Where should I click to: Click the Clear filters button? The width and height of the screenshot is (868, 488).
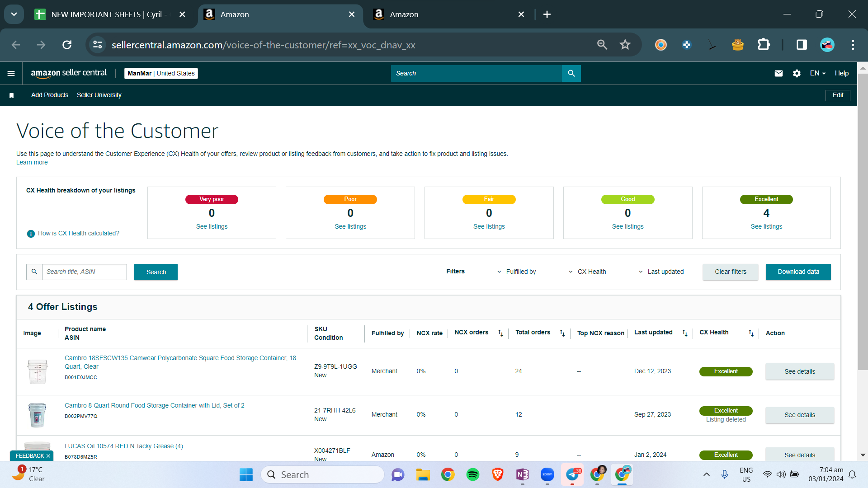pos(731,272)
